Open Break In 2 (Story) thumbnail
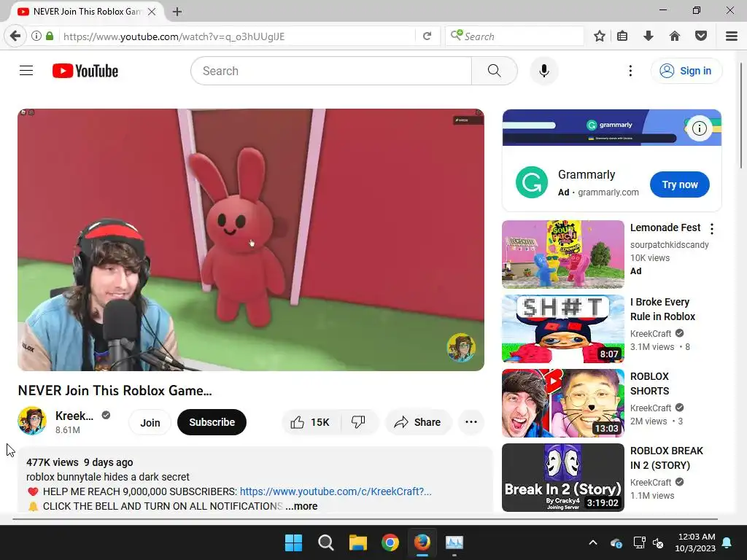This screenshot has width=747, height=560. (x=562, y=478)
